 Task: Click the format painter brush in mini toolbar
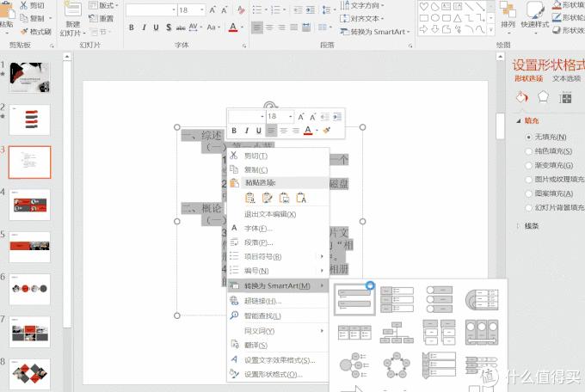[x=326, y=131]
